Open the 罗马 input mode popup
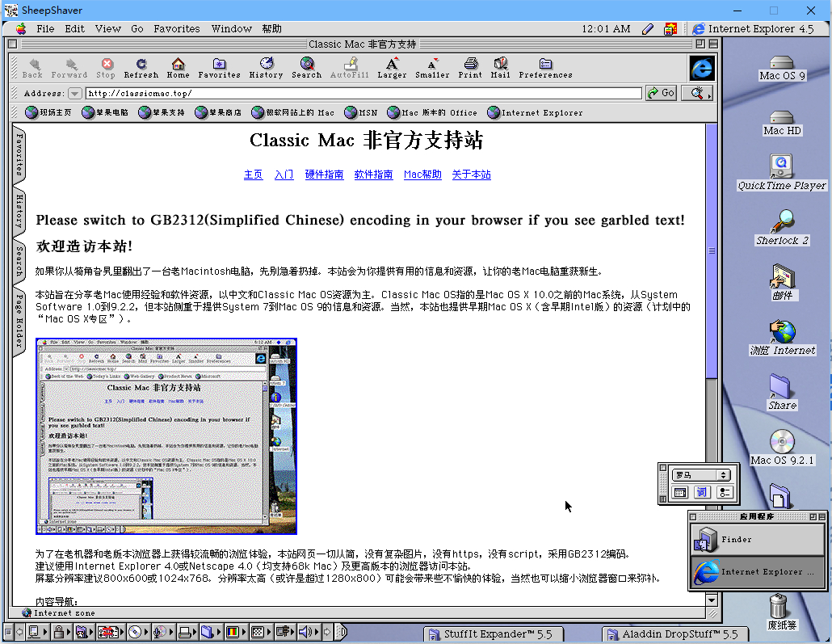 coord(701,474)
